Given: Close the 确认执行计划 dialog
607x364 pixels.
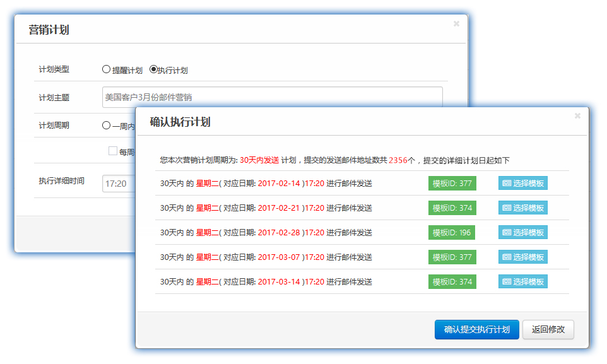Looking at the screenshot, I should coord(577,116).
